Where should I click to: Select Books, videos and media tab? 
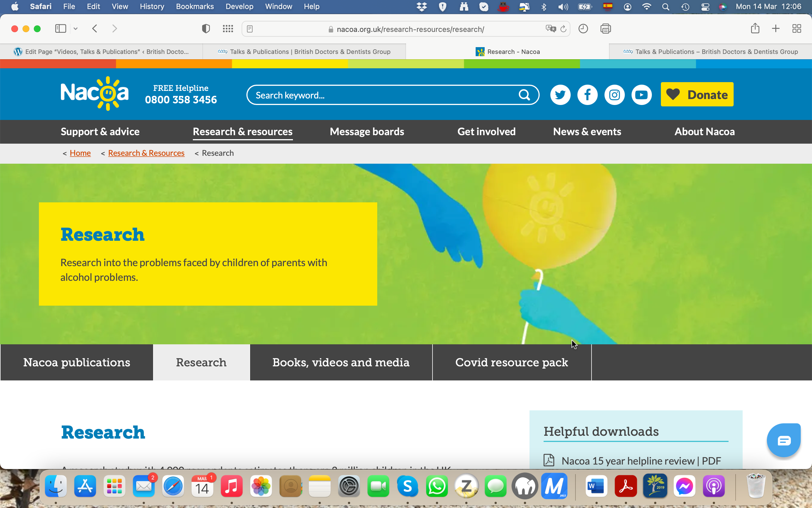pos(341,363)
